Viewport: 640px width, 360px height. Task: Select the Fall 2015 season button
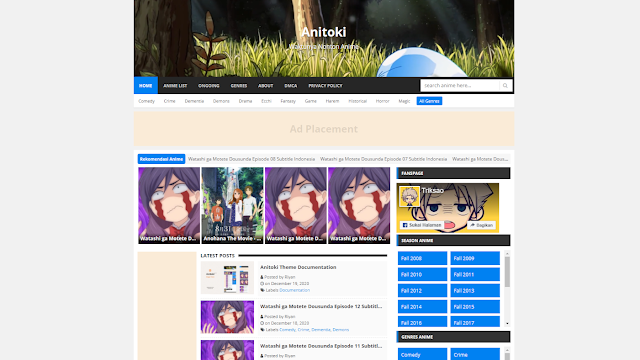point(475,307)
